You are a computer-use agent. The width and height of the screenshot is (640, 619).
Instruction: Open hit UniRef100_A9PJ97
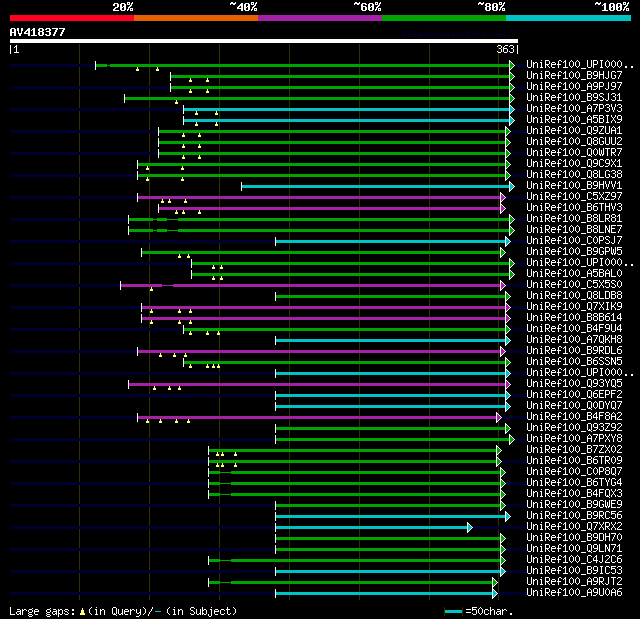click(x=574, y=87)
